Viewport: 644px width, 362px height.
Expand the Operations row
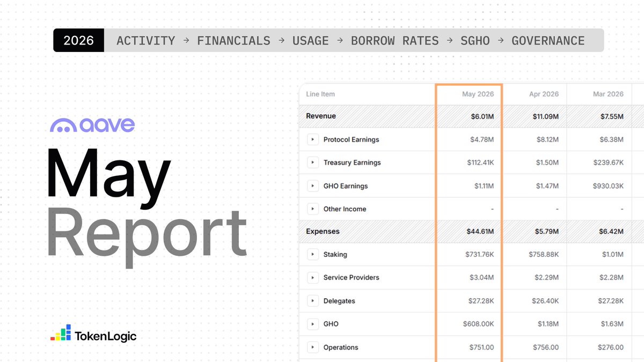tap(312, 348)
